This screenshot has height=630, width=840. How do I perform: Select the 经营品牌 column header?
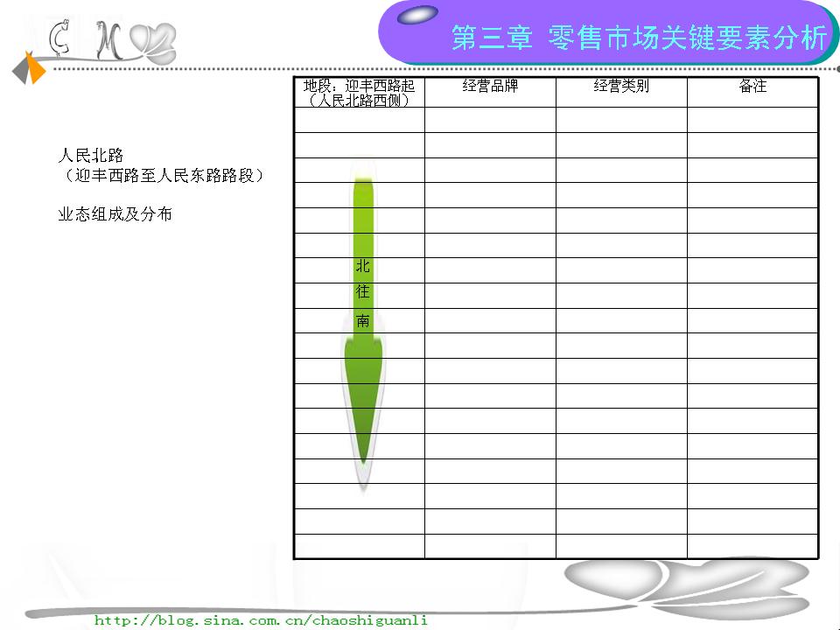pyautogui.click(x=490, y=87)
